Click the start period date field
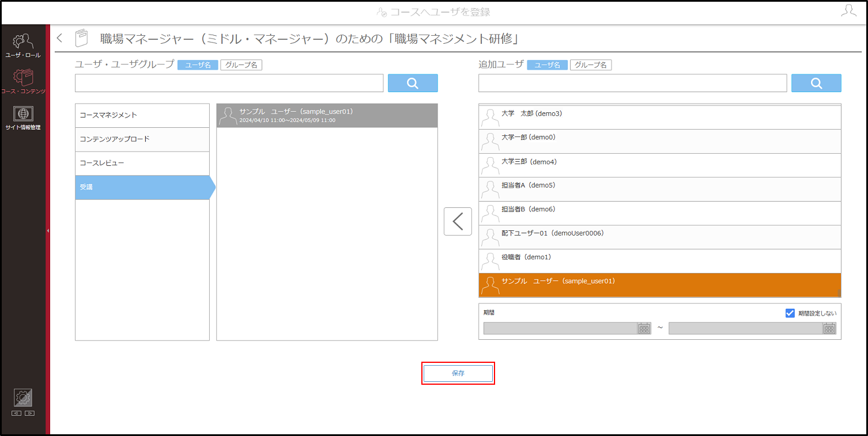868x436 pixels. coord(561,328)
